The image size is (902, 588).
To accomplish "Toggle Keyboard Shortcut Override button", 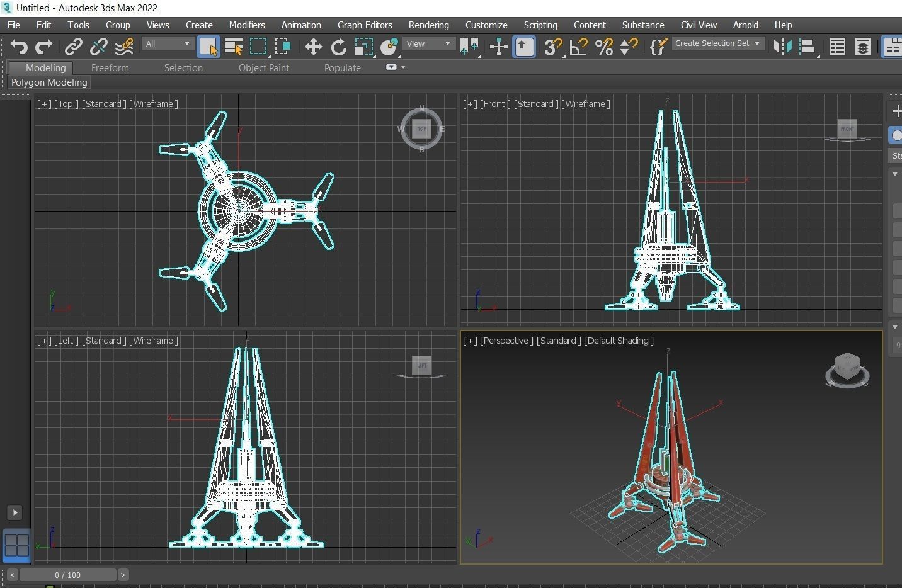I will (x=524, y=47).
